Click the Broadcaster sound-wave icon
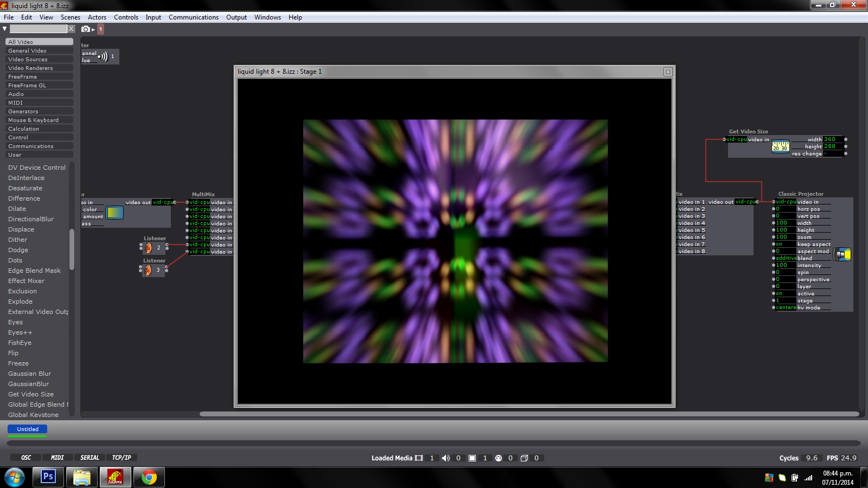The image size is (868, 488). [x=103, y=56]
